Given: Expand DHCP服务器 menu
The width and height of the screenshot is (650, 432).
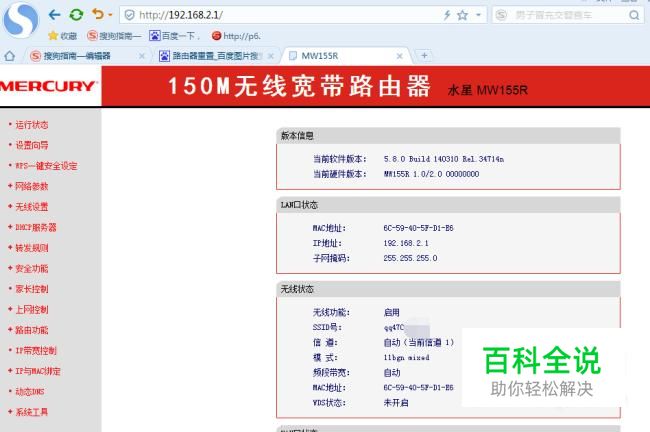Looking at the screenshot, I should click(36, 227).
